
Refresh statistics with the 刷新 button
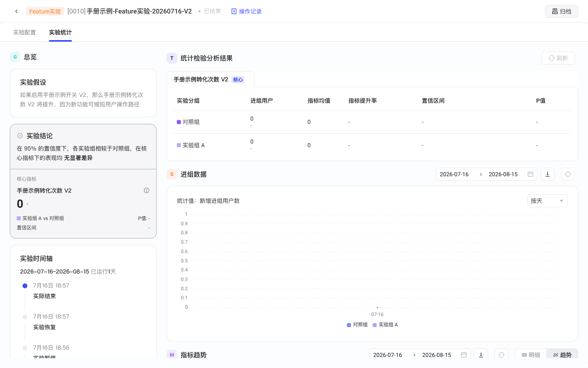558,58
